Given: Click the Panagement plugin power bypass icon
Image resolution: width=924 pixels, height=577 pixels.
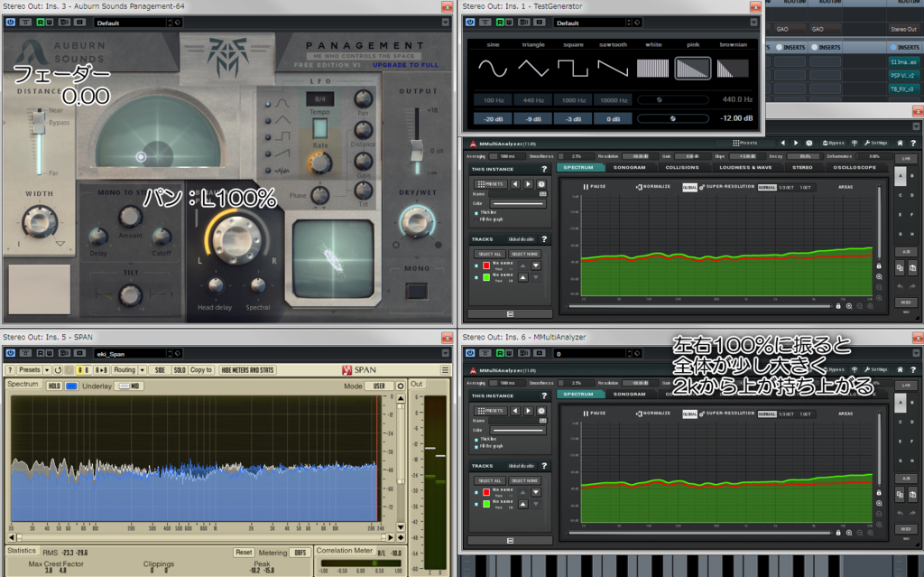Looking at the screenshot, I should click(x=11, y=23).
